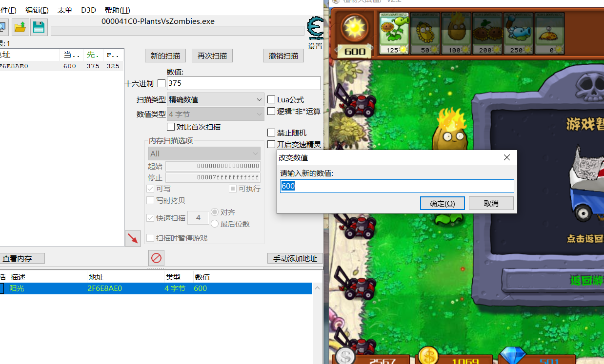Select the 对齐 radio button
Viewport: 604px width, 364px height.
[x=215, y=212]
